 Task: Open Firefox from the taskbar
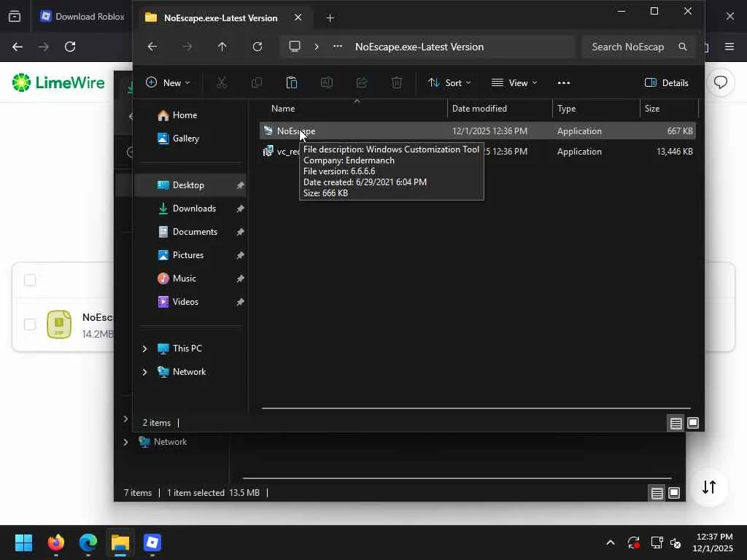click(56, 543)
